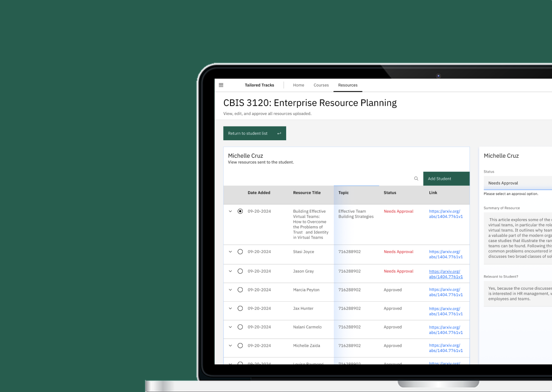The width and height of the screenshot is (552, 392).
Task: Click the Summary of Resource text area
Action: click(x=518, y=238)
